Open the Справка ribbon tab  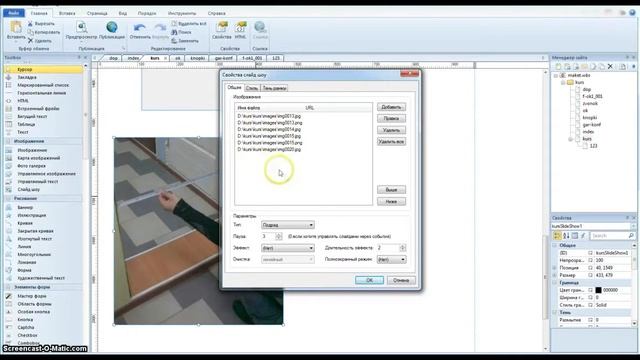[216, 13]
